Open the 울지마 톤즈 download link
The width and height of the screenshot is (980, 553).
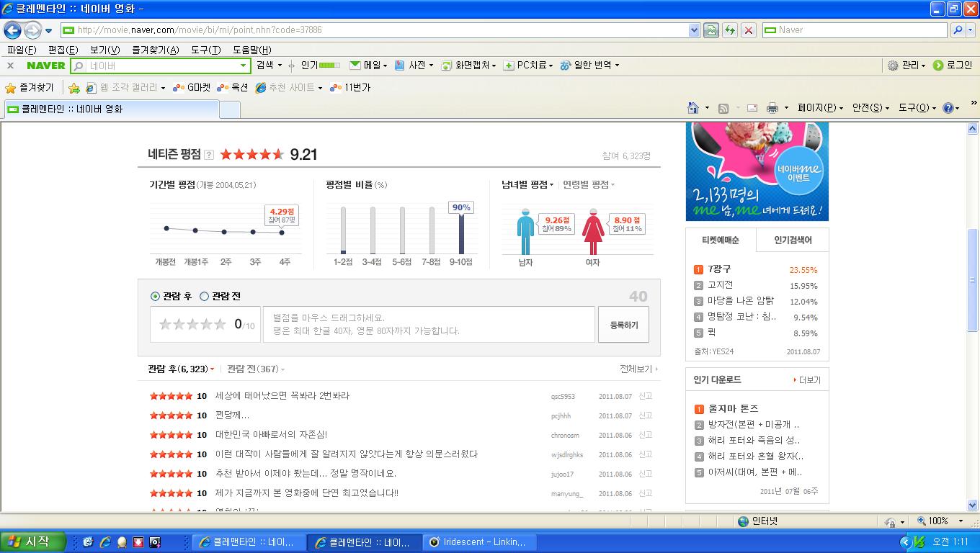(733, 408)
